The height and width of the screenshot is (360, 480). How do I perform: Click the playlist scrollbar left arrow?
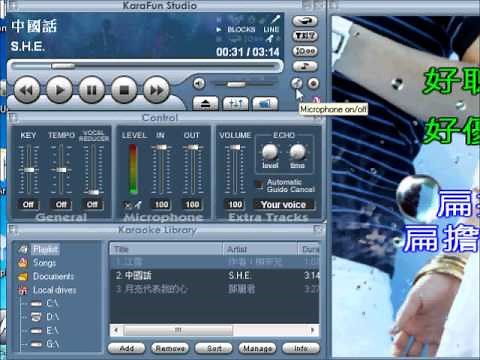click(x=116, y=330)
